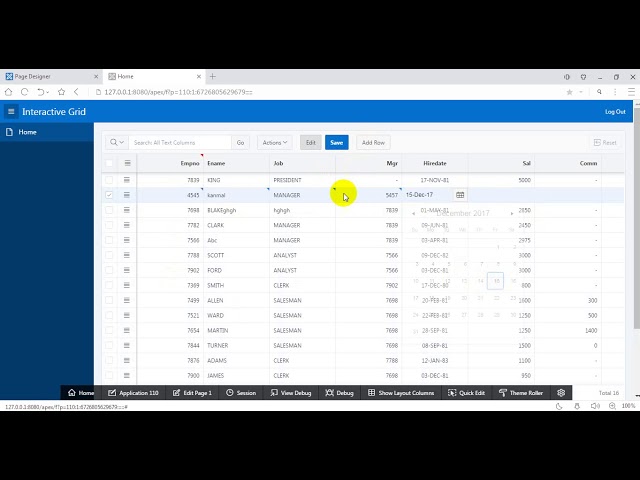Click the Add Row button
The height and width of the screenshot is (480, 640).
(373, 142)
